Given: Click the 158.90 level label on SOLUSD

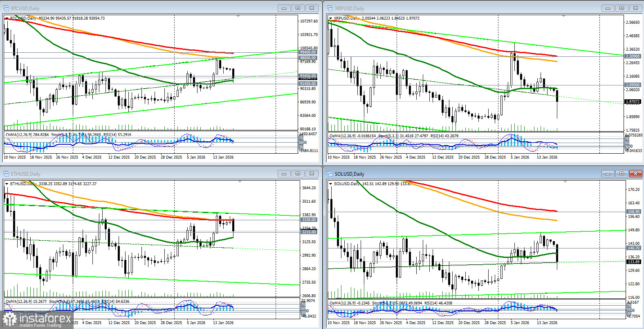Looking at the screenshot, I should [x=634, y=212].
